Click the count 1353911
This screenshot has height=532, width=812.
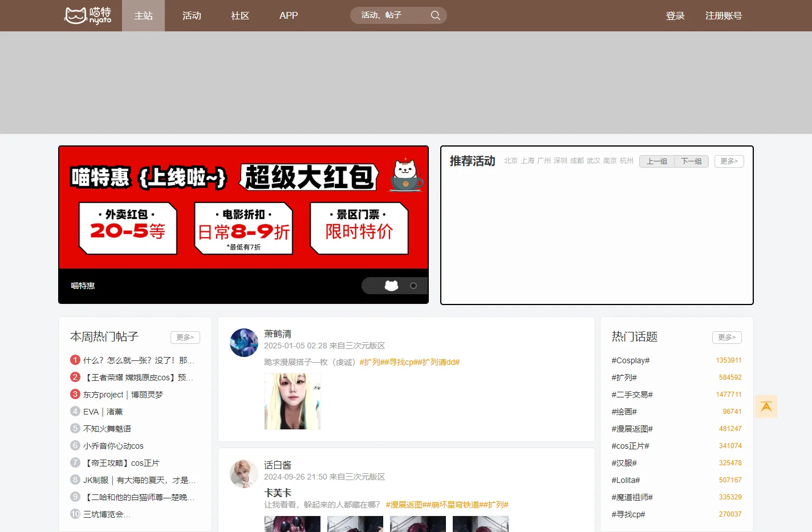tap(729, 360)
